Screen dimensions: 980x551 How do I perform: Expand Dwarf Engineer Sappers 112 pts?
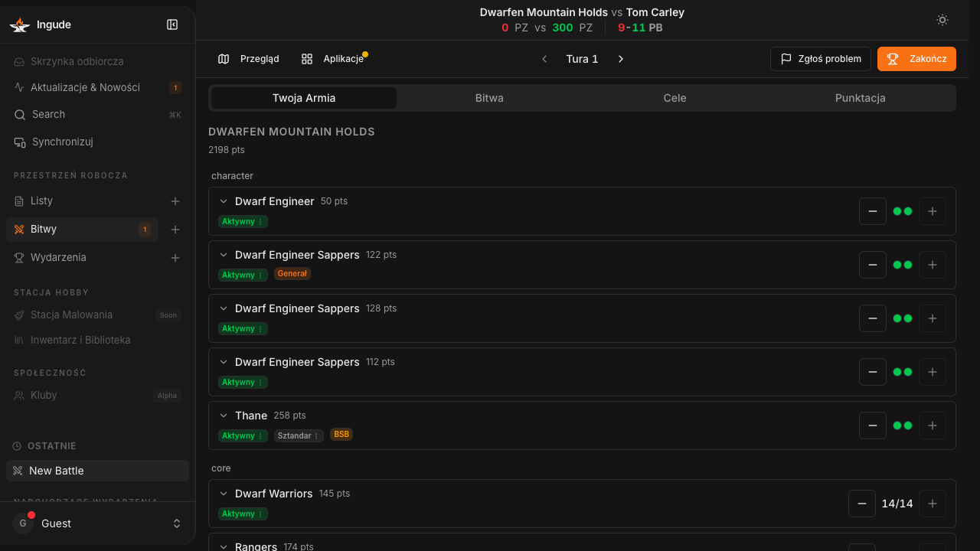pyautogui.click(x=224, y=362)
